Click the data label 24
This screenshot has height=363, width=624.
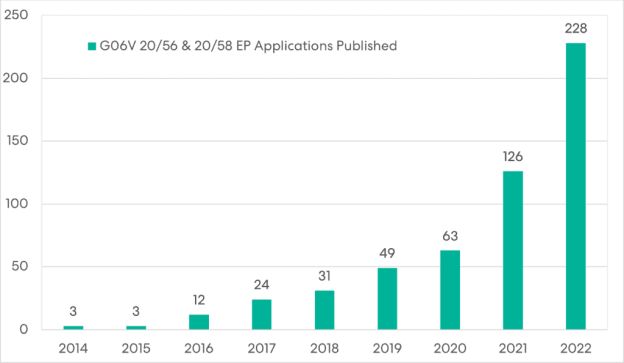261,285
